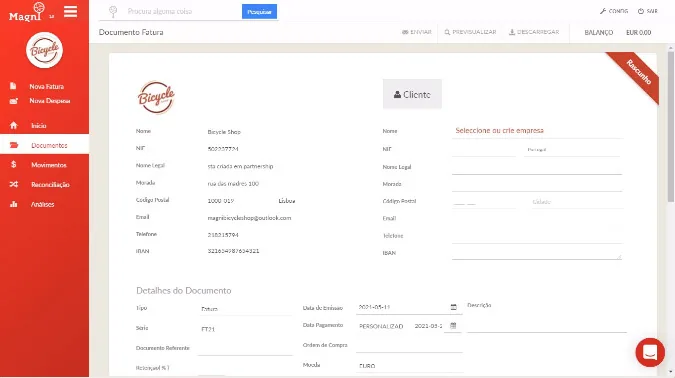This screenshot has width=675, height=378.
Task: Click the Bicycle logo on invoice
Action: click(x=156, y=97)
